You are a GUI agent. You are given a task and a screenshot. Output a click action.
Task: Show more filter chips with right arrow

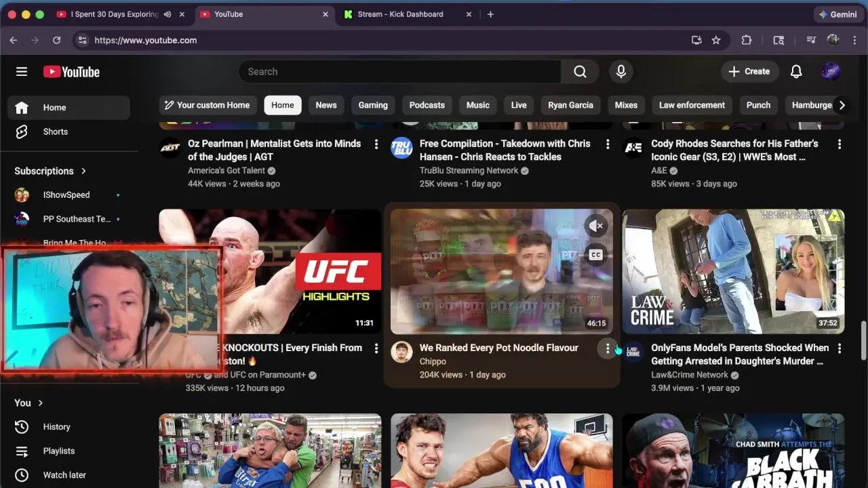[842, 106]
